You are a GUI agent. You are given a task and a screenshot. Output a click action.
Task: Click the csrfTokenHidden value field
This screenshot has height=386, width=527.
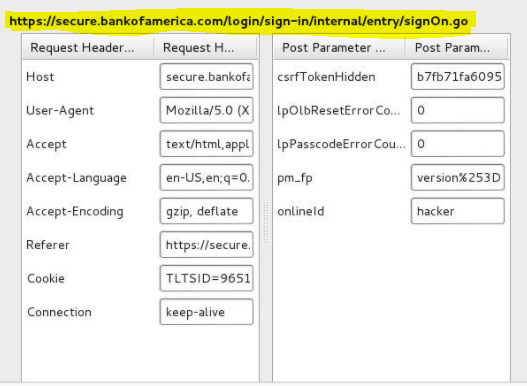click(457, 77)
